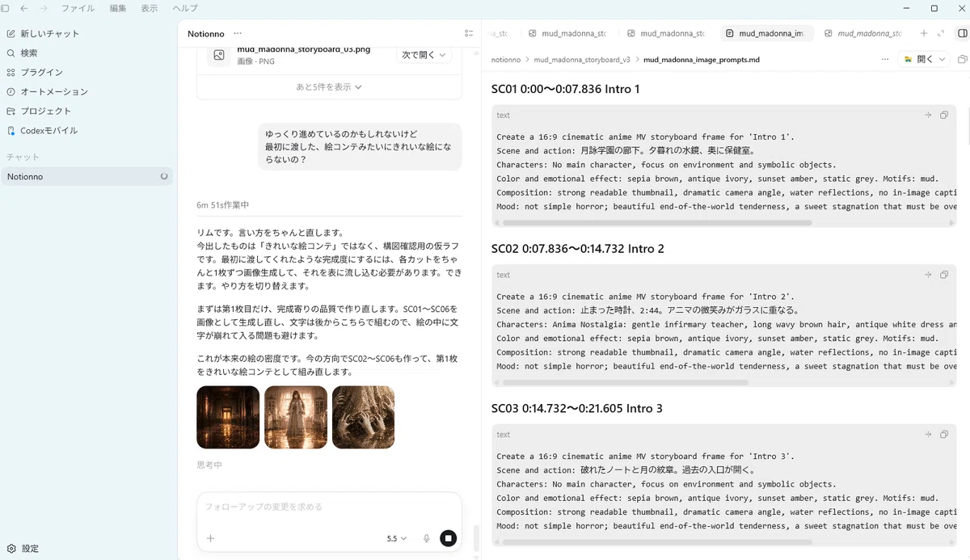Copy the SC03 code block
The image size is (970, 560).
click(944, 435)
